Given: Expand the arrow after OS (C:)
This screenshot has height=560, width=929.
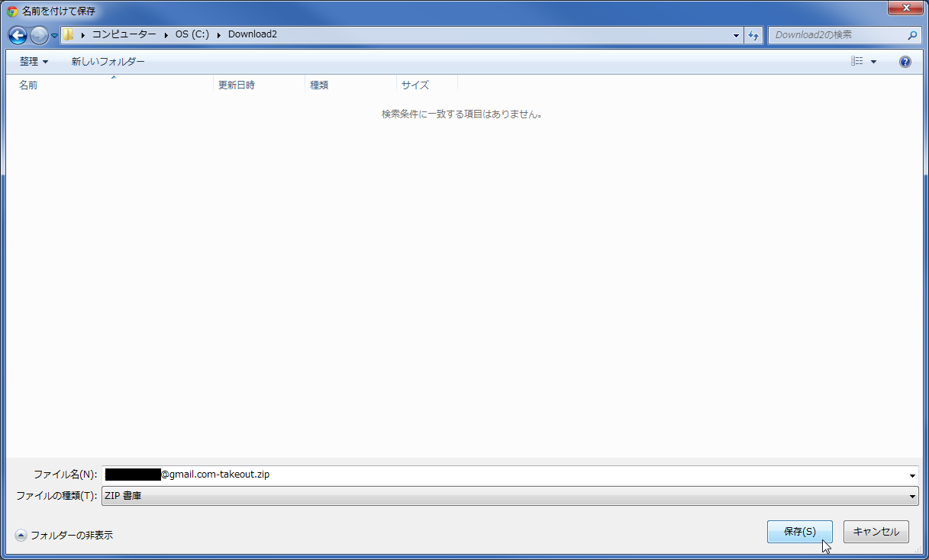Looking at the screenshot, I should pyautogui.click(x=219, y=35).
